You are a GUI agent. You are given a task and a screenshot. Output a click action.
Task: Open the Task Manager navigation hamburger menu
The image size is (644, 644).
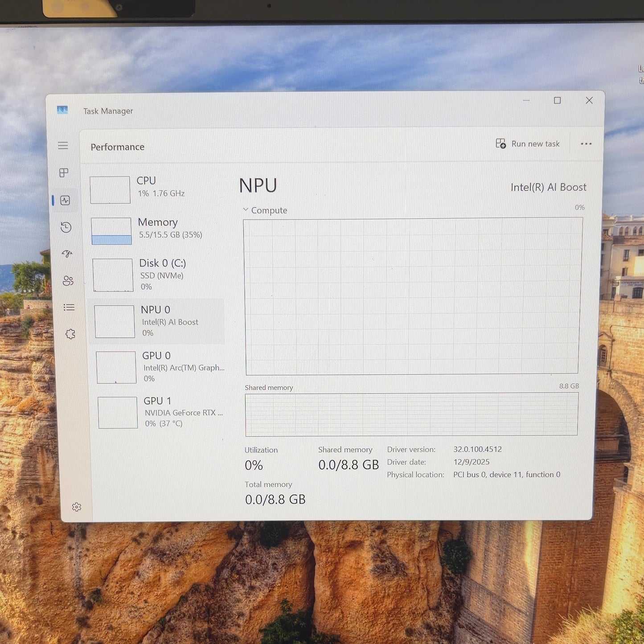(63, 146)
